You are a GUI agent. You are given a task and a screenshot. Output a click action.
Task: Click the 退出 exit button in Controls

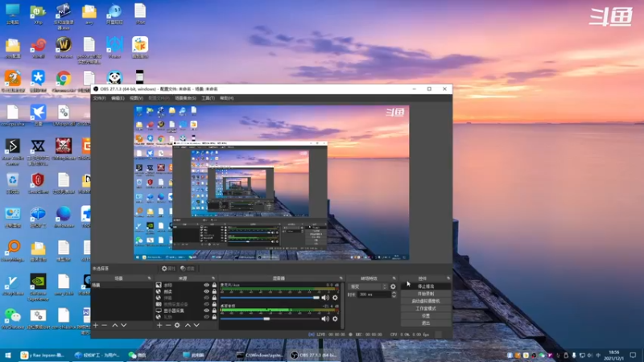(x=426, y=323)
